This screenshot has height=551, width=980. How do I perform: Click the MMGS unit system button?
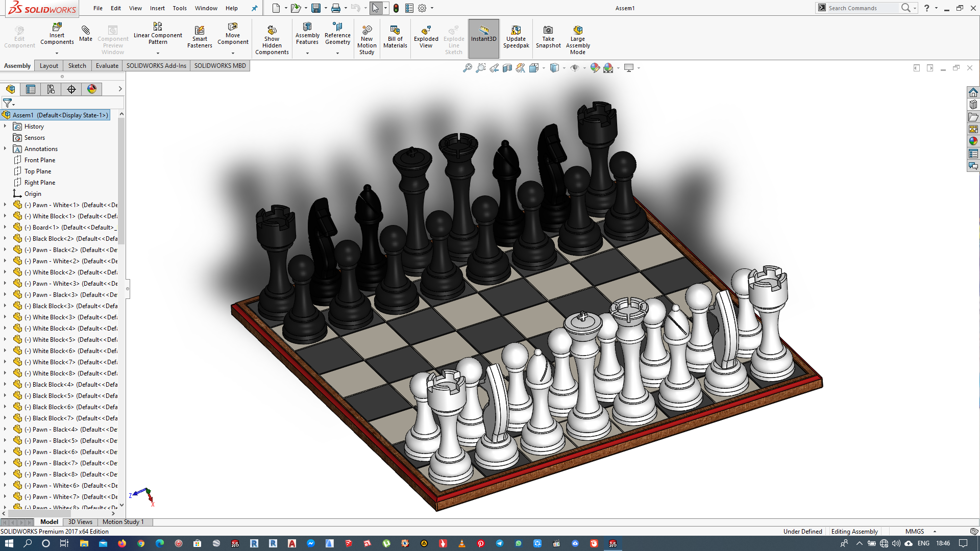pos(915,532)
